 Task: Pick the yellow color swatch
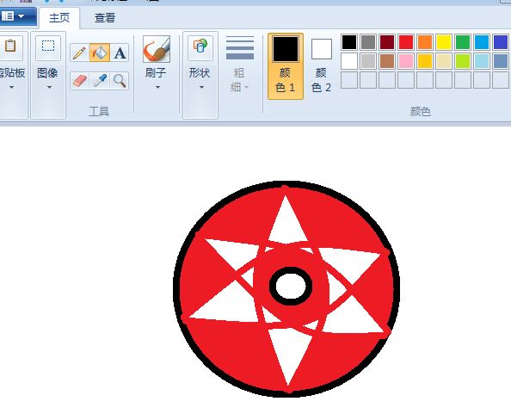pos(444,42)
